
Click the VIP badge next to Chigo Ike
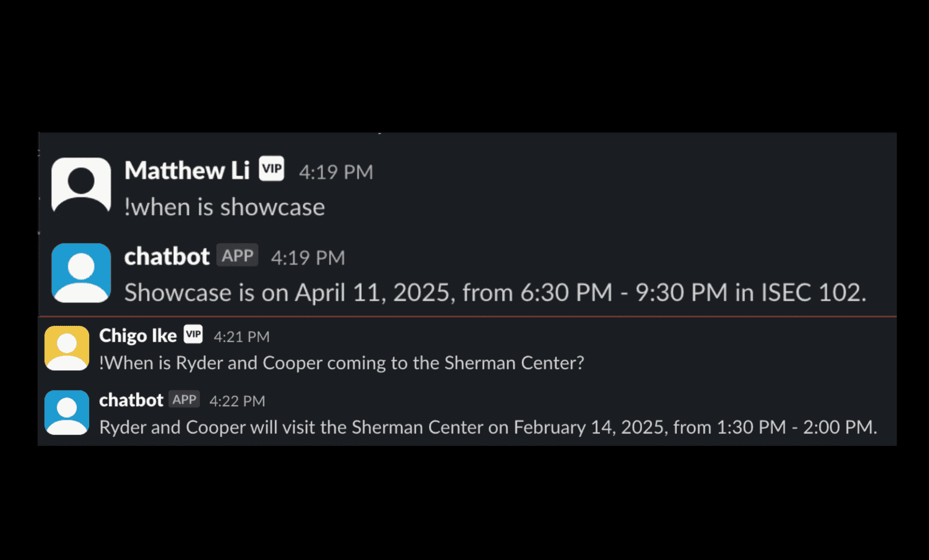click(193, 334)
